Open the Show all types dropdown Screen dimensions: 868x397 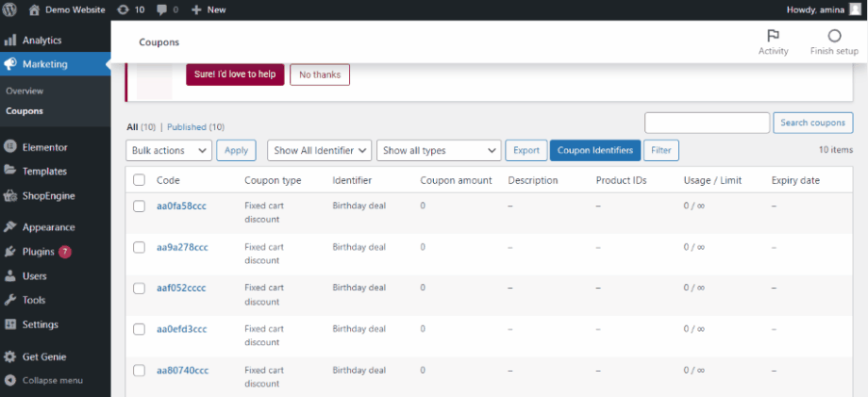[x=439, y=150]
